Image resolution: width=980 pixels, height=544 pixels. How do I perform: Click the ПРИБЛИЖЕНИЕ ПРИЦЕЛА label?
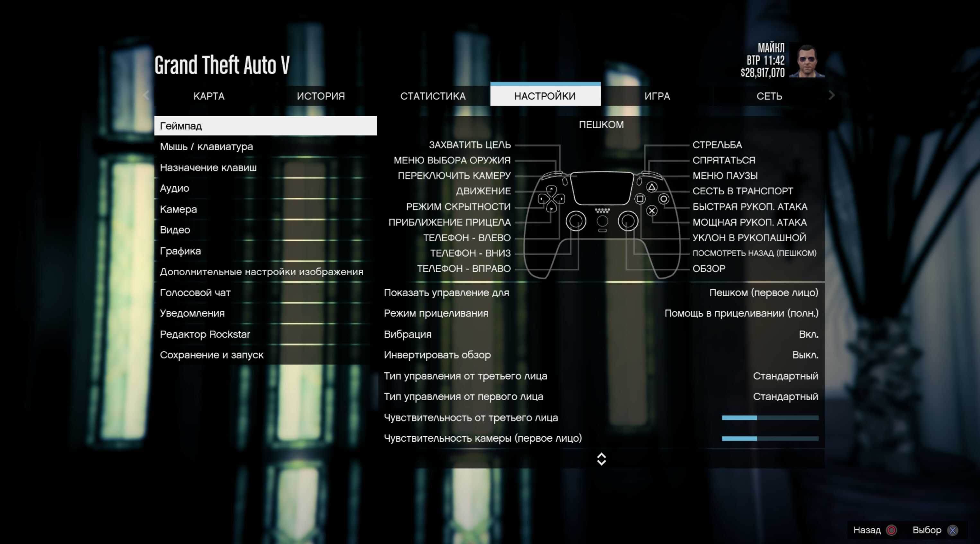[x=449, y=222]
